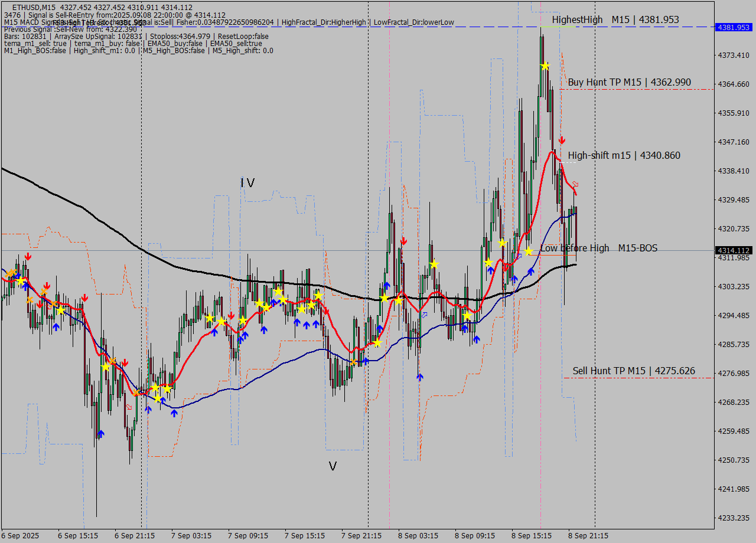Image resolution: width=756 pixels, height=543 pixels.
Task: Click the red sell arrow above the highest peak
Action: coord(562,140)
